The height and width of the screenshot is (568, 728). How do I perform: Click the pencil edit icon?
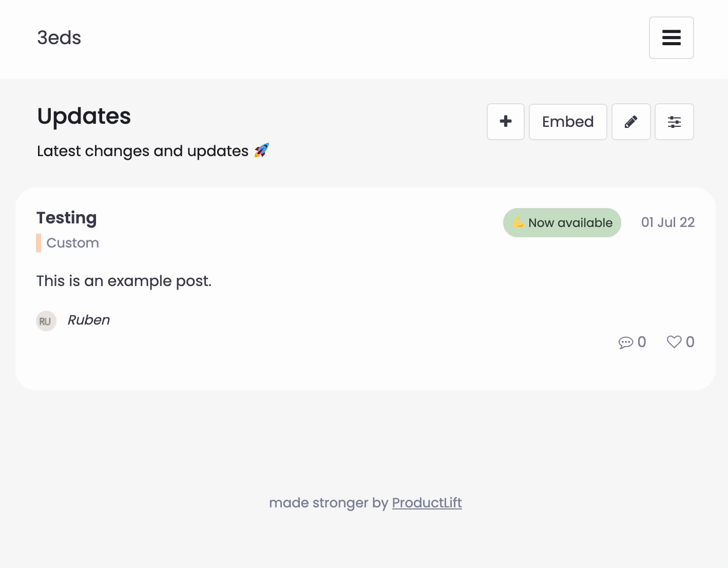click(631, 122)
